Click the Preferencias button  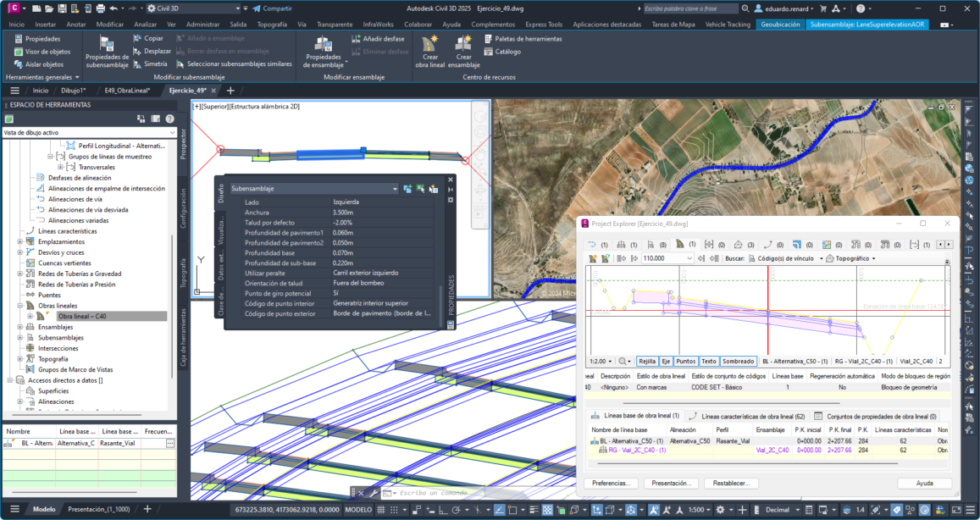coord(610,484)
